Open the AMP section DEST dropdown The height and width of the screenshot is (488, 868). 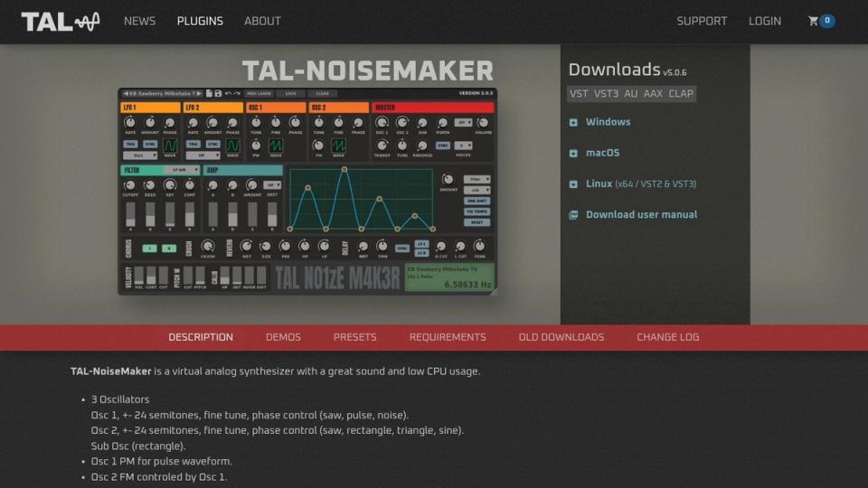coord(272,184)
